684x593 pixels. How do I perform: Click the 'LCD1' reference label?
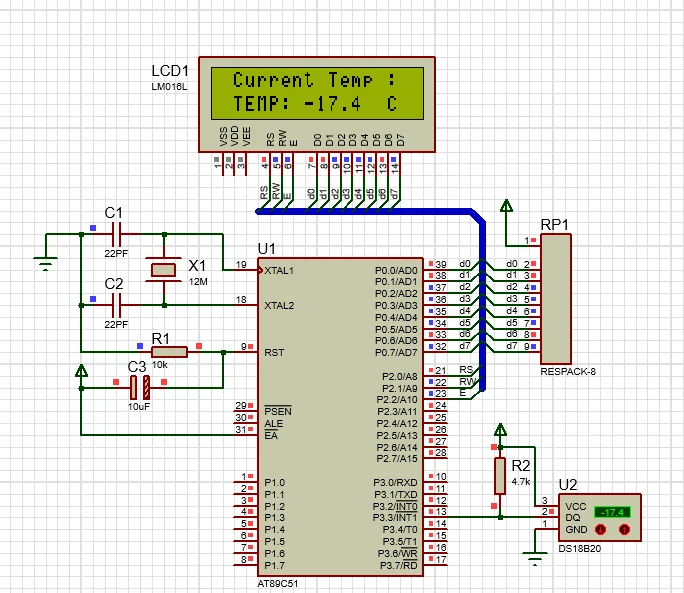point(170,71)
